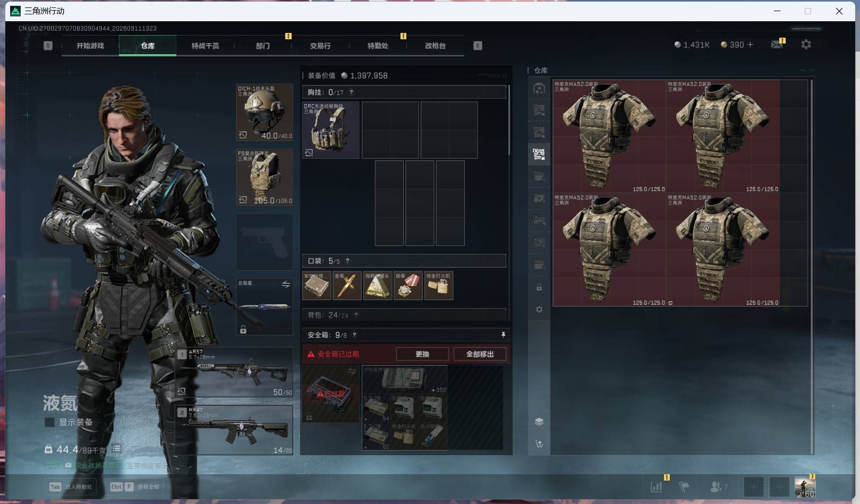Image resolution: width=860 pixels, height=504 pixels.
Task: Select the 户外医疗箱 item in safe box
Action: pos(404,379)
